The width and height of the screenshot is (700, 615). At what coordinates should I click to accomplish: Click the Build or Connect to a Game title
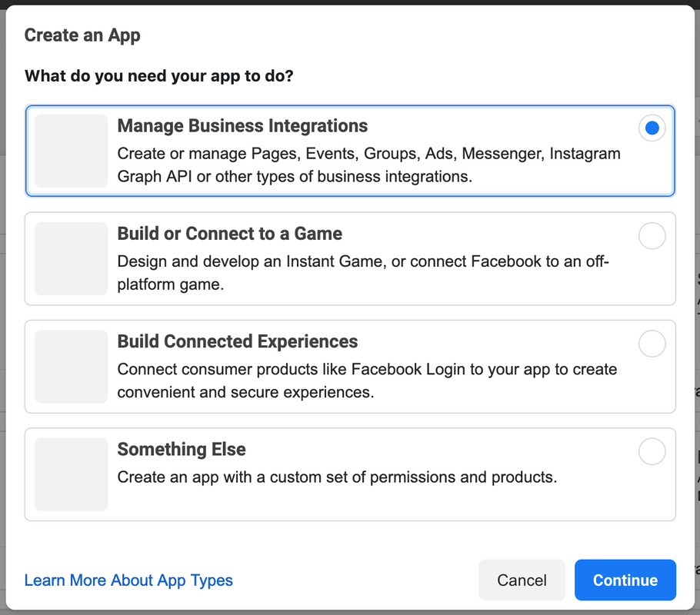pyautogui.click(x=229, y=234)
